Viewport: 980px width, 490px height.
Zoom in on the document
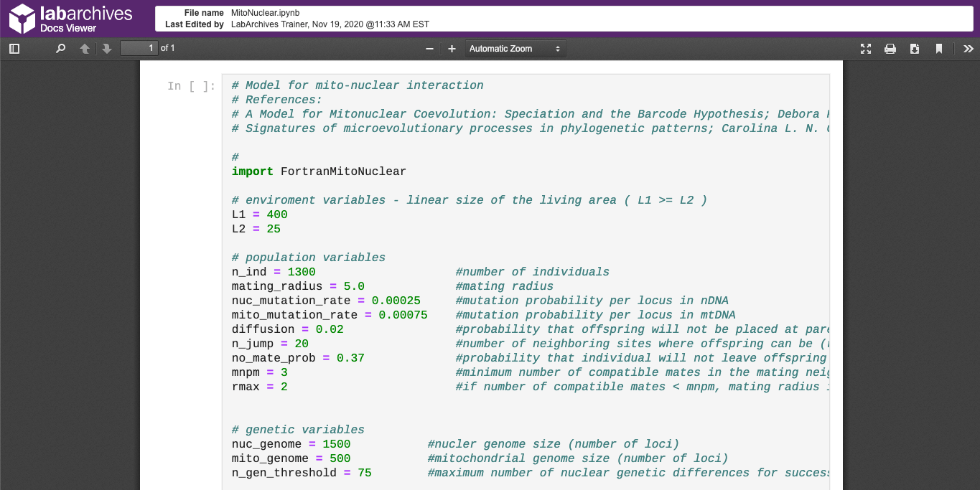point(451,48)
